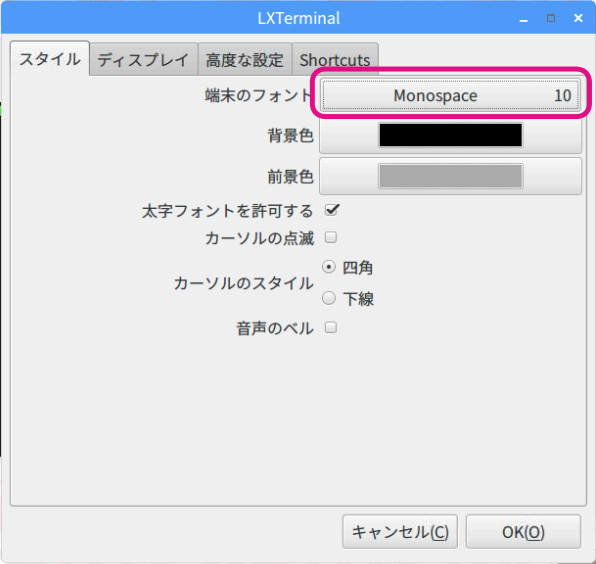
Task: Switch to the スタイル tab
Action: coord(50,59)
